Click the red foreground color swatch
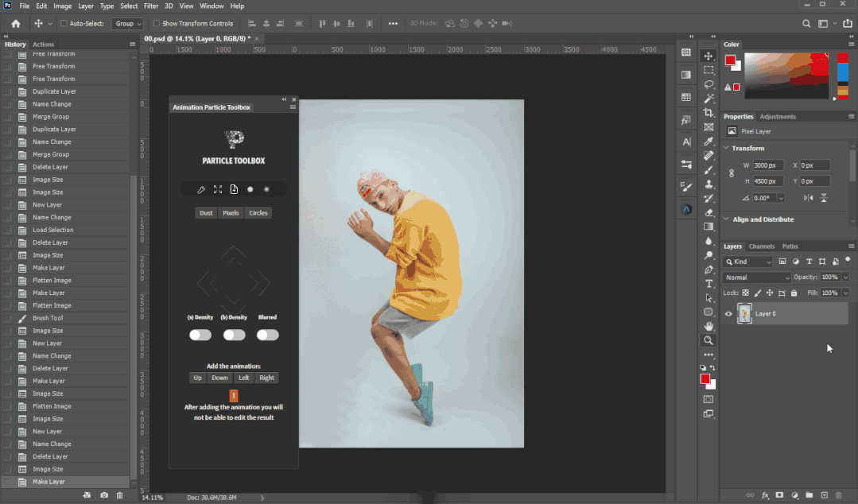Image resolution: width=858 pixels, height=504 pixels. tap(704, 379)
